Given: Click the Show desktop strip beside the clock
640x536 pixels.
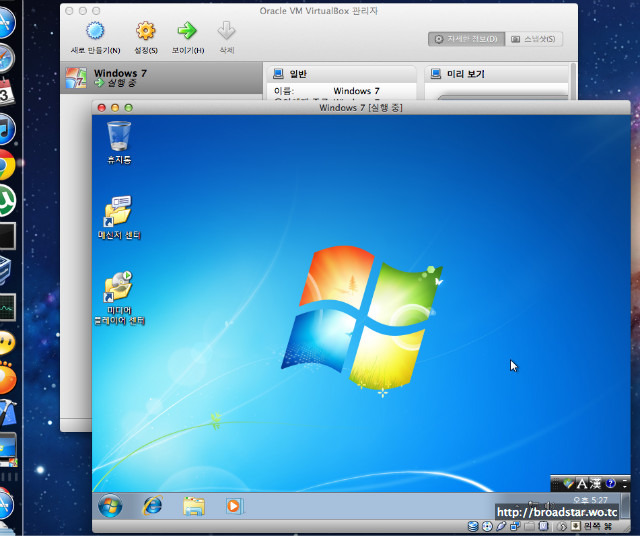Looking at the screenshot, I should pos(625,506).
